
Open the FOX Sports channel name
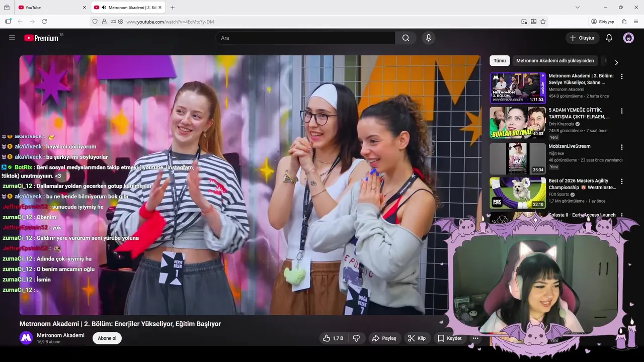click(559, 194)
